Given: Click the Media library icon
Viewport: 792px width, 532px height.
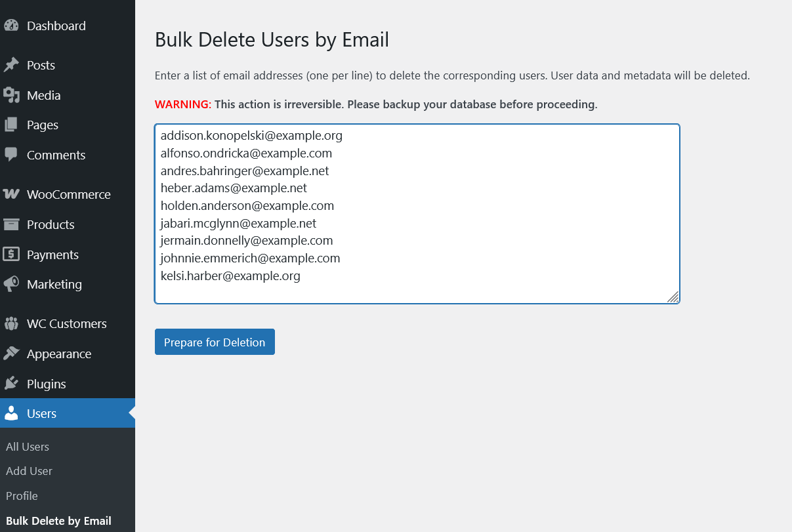Looking at the screenshot, I should click(11, 96).
